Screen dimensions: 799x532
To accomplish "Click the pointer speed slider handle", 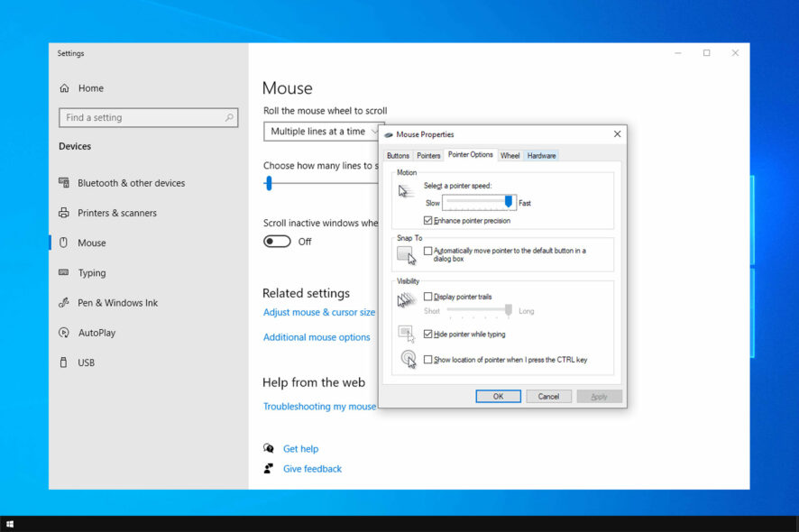I will pos(508,202).
